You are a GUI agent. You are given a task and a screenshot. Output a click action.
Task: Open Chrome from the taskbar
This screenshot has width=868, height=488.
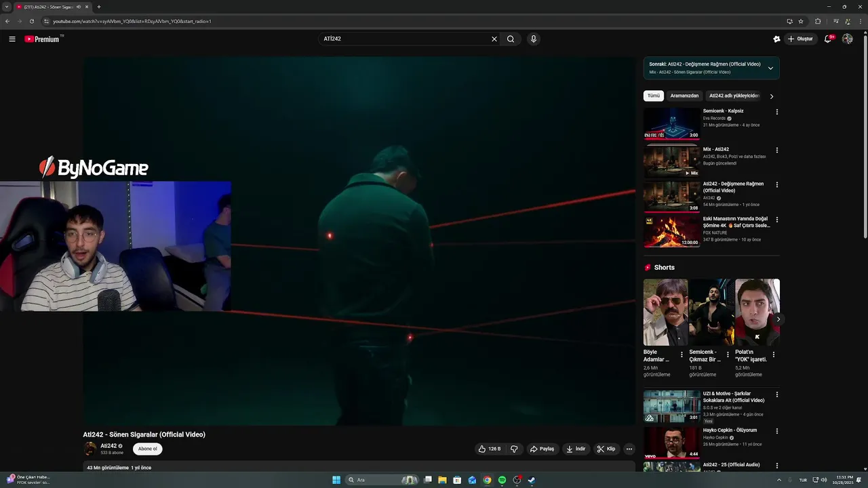coord(487,480)
